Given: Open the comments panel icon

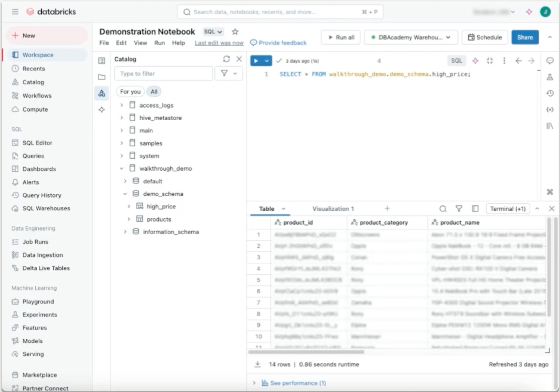Looking at the screenshot, I should click(550, 61).
